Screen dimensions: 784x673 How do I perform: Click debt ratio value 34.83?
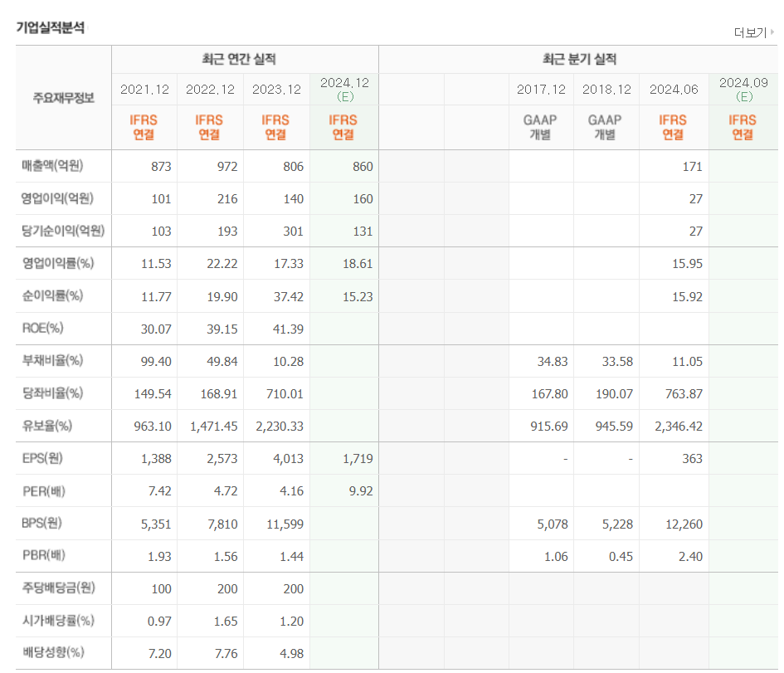(x=552, y=362)
